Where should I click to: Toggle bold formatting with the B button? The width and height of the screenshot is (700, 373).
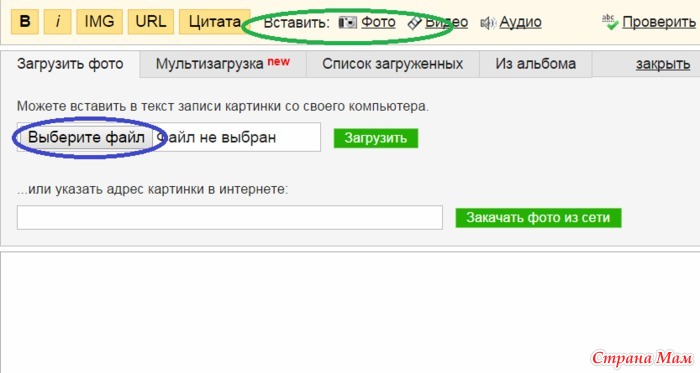pyautogui.click(x=25, y=21)
